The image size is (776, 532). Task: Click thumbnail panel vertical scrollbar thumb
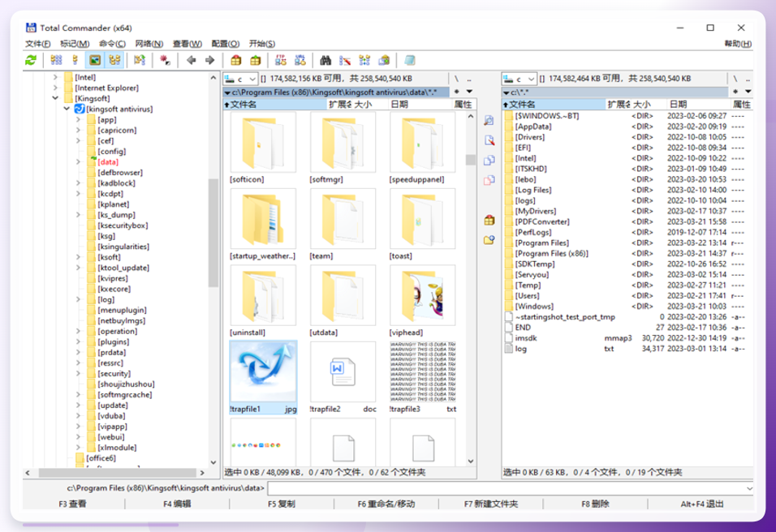(x=471, y=160)
